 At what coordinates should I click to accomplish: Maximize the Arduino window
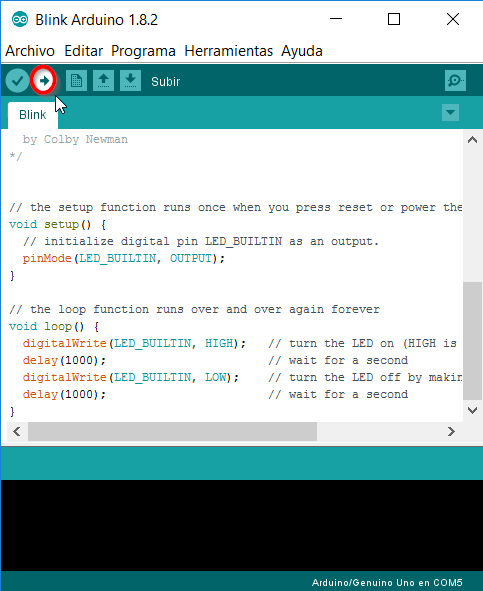[394, 19]
